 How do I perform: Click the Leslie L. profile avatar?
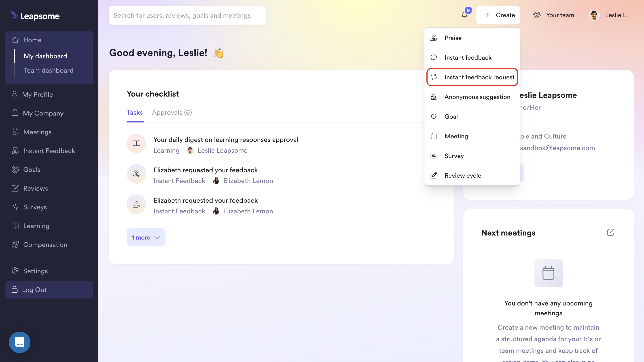point(594,15)
